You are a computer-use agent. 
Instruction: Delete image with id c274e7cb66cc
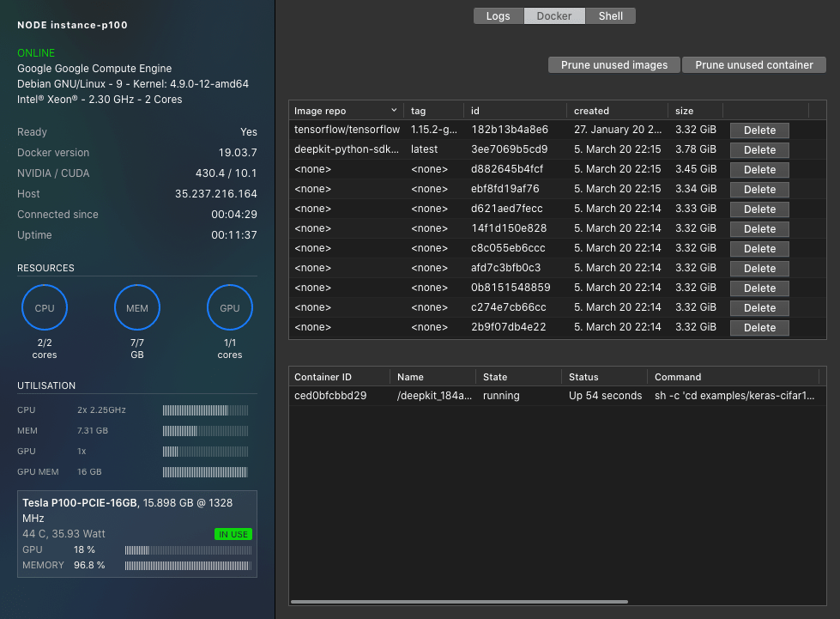[x=759, y=308]
